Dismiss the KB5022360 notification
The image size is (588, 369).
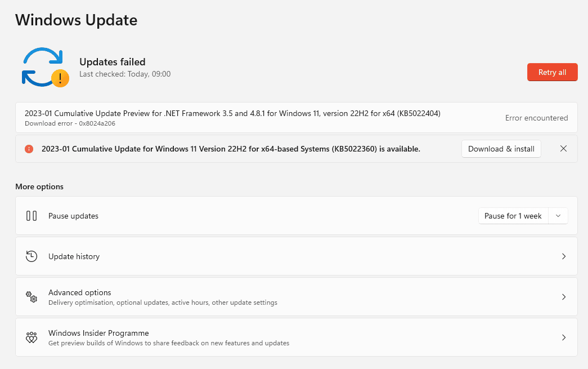pos(563,149)
